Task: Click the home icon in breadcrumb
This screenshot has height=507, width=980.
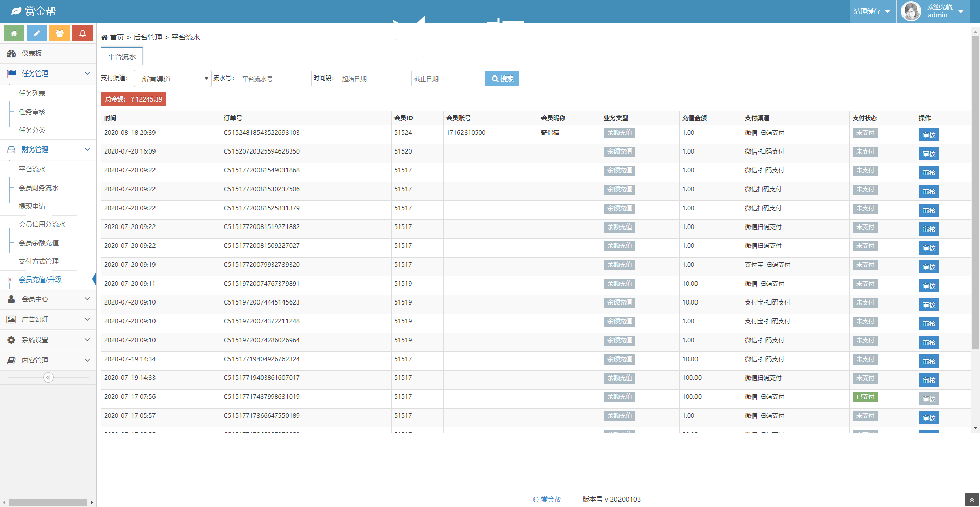Action: click(x=105, y=37)
